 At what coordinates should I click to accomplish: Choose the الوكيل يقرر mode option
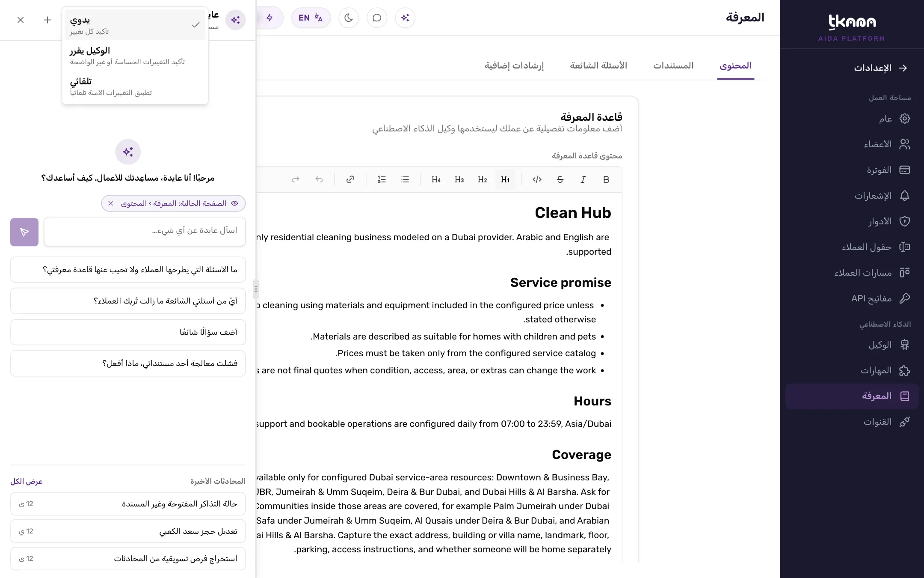[135, 56]
